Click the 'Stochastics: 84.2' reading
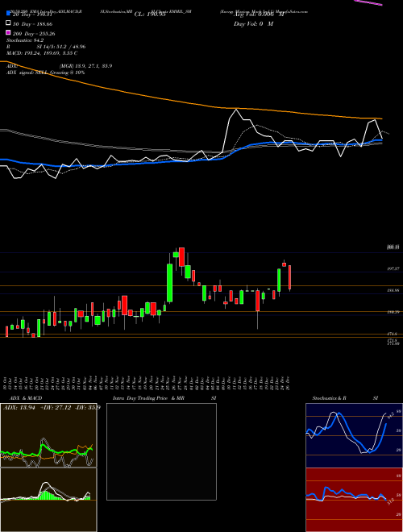Image resolution: width=403 pixels, height=532 pixels. pos(25,40)
